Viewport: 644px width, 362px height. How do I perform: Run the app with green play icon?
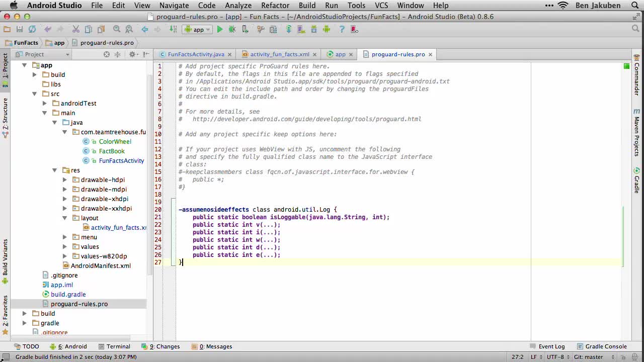pos(219,29)
